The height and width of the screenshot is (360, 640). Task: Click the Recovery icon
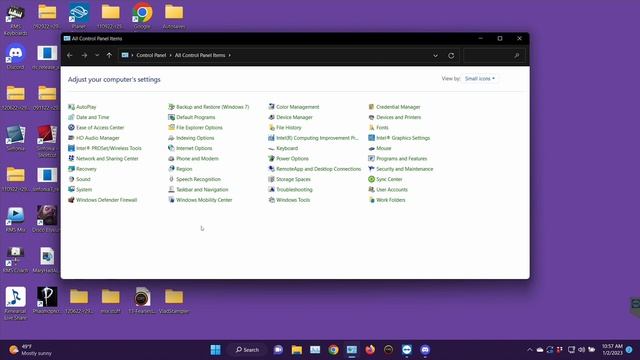[x=71, y=169]
